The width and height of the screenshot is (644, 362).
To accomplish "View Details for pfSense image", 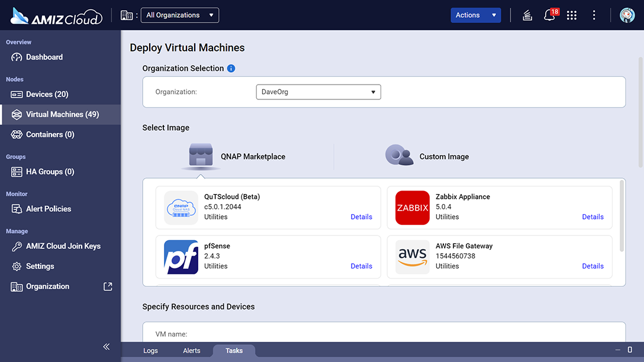I will tap(361, 266).
